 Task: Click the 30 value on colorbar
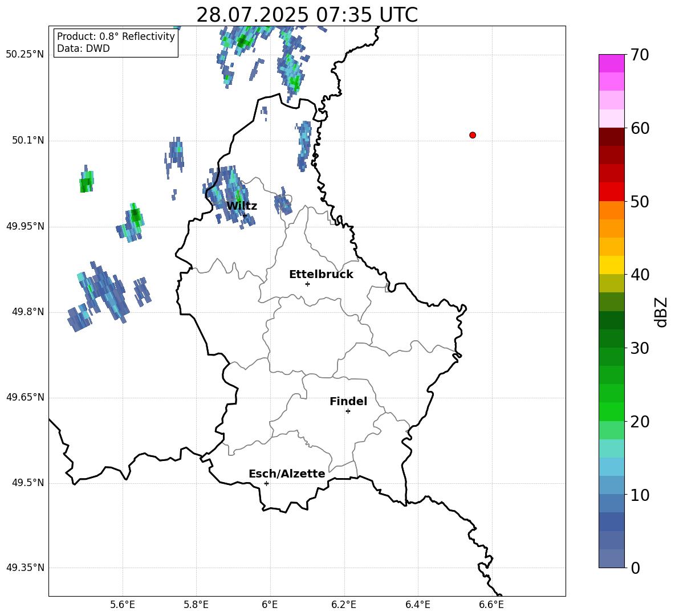[x=640, y=348]
